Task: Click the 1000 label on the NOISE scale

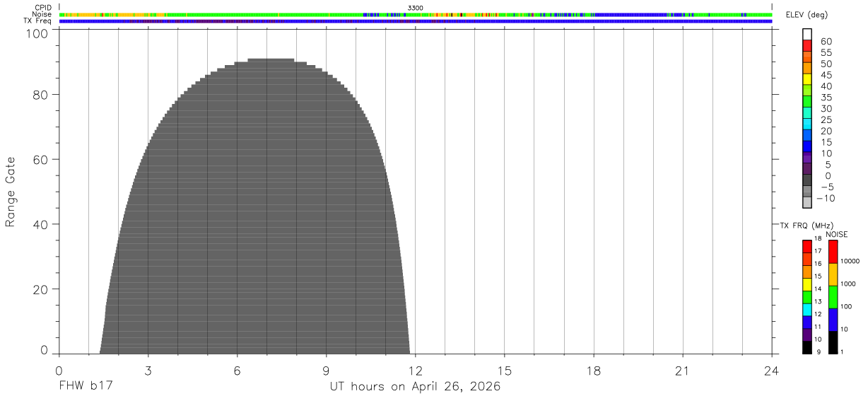Action: pyautogui.click(x=848, y=284)
